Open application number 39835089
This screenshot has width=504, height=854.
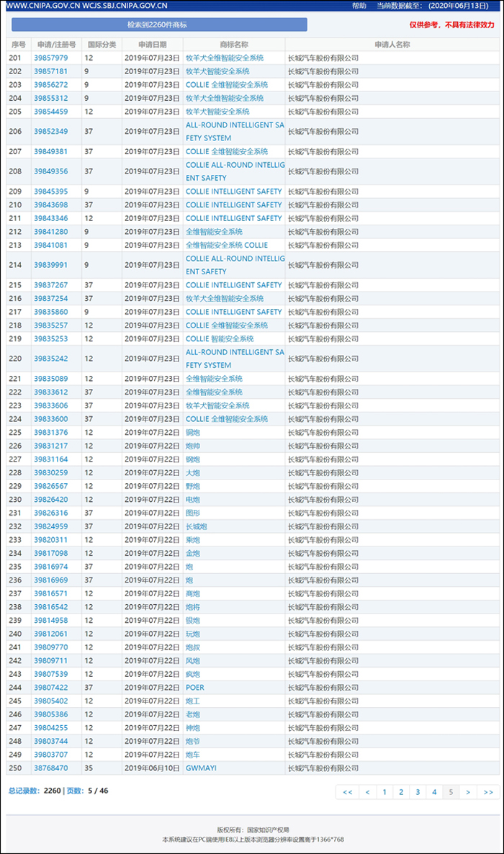50,379
